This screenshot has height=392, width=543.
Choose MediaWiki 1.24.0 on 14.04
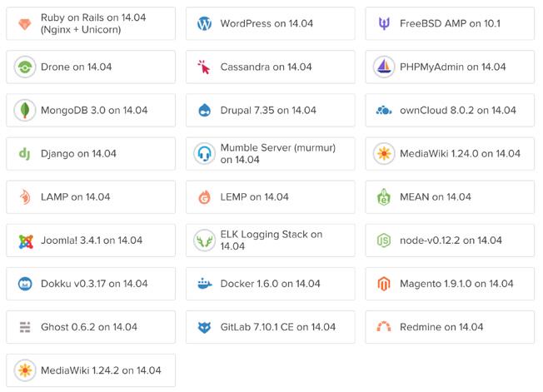point(450,154)
